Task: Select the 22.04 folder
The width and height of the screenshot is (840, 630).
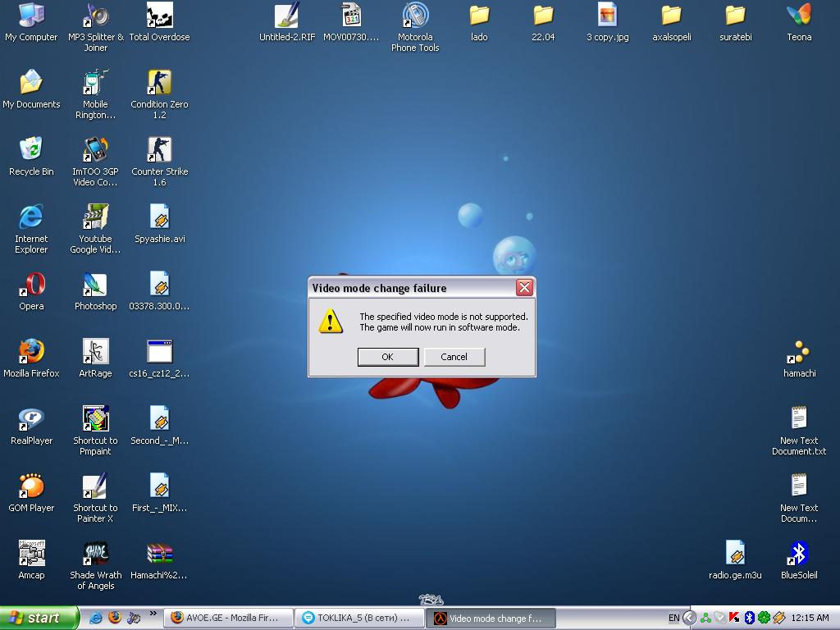Action: tap(543, 21)
